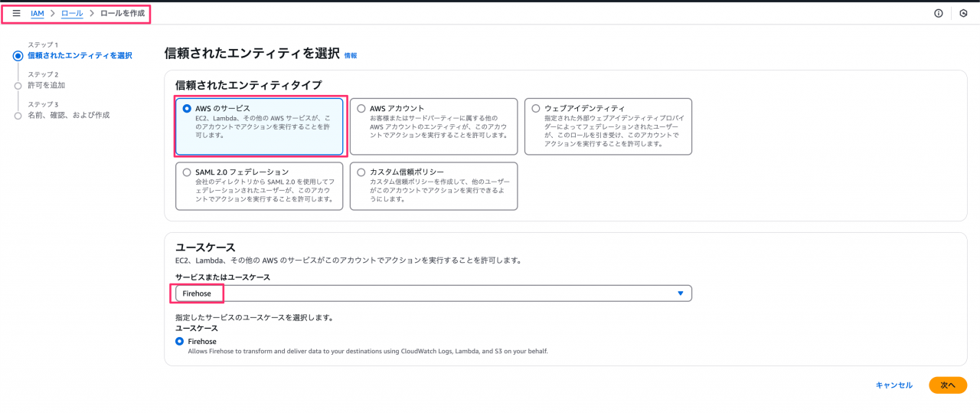This screenshot has width=980, height=413.
Task: Select step 1 信頼されたエンティティを選択
Action: click(x=80, y=55)
